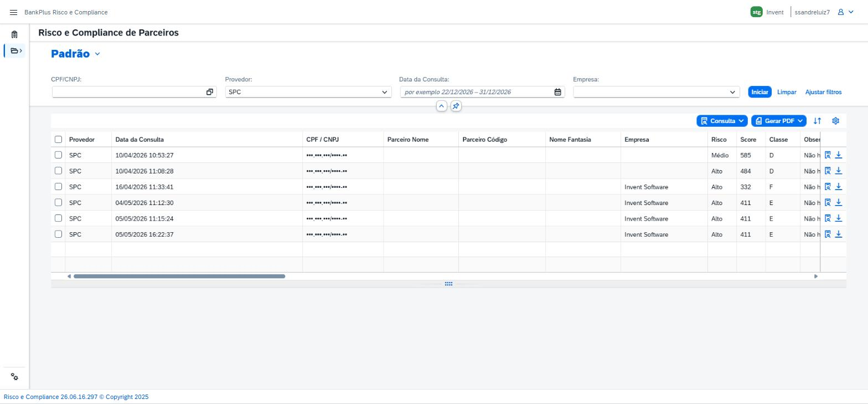Open the Consulta menu button

(x=722, y=121)
